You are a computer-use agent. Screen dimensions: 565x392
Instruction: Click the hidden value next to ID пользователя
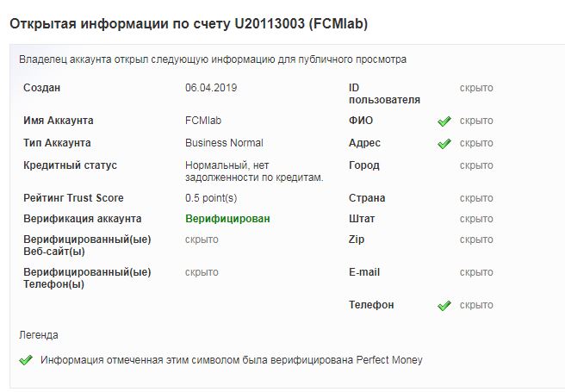476,88
